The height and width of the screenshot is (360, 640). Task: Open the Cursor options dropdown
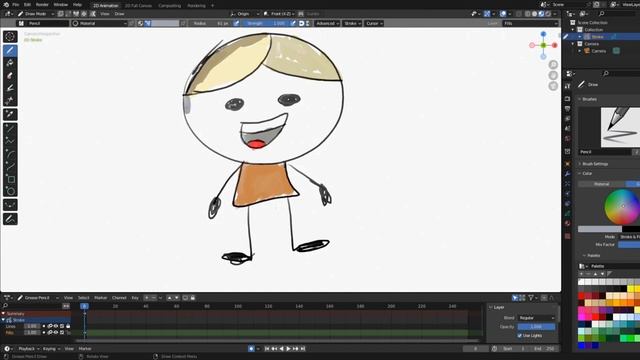pyautogui.click(x=374, y=23)
